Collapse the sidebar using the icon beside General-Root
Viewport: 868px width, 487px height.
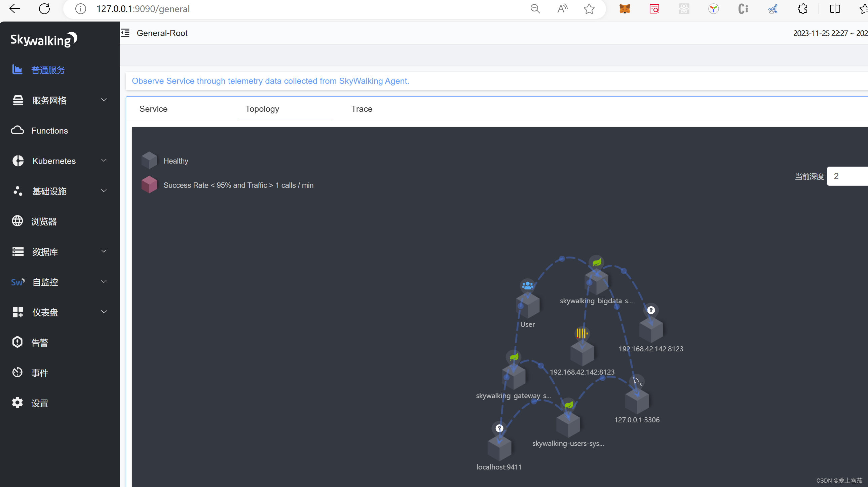[x=125, y=33]
